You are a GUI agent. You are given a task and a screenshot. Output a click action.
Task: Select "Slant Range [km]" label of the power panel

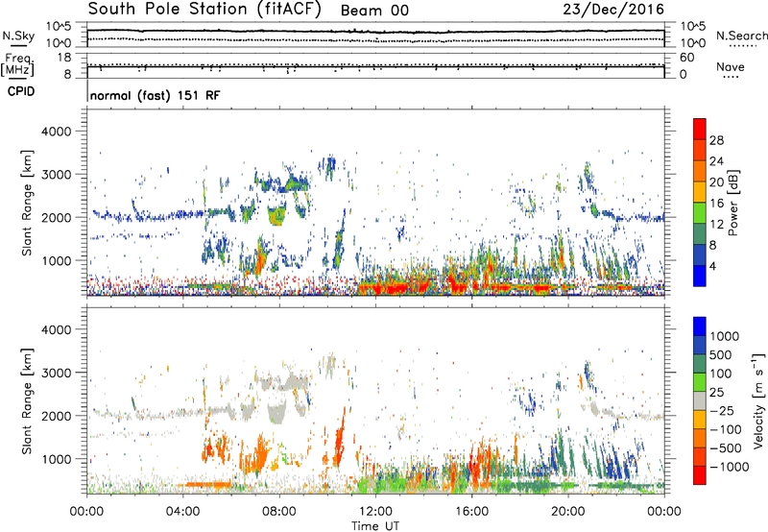[x=27, y=203]
